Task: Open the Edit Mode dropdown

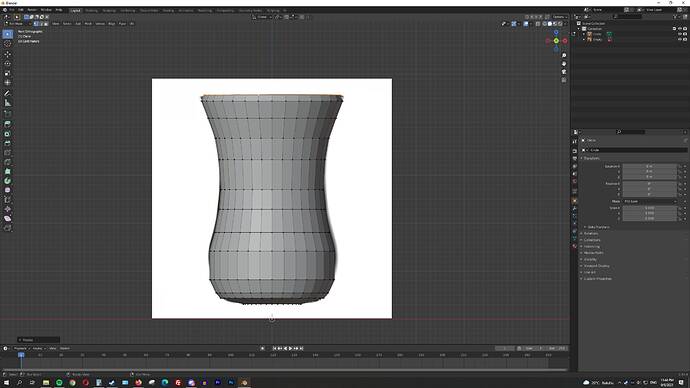Action: [18, 24]
